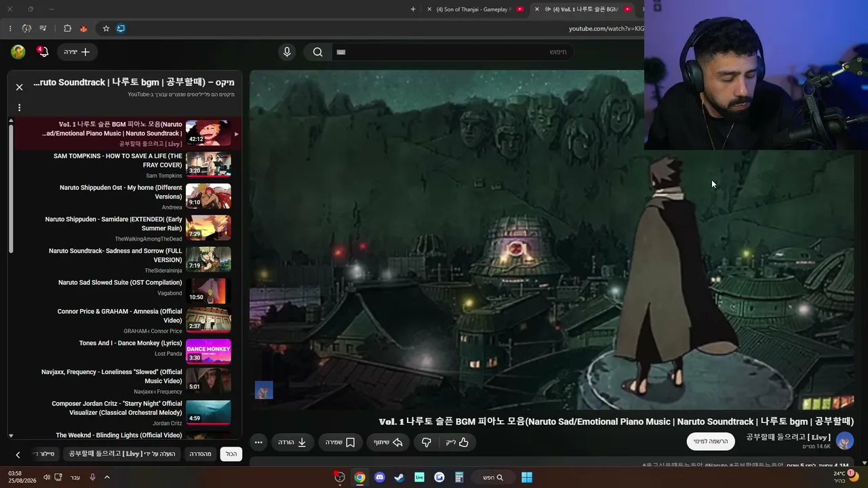This screenshot has height=488, width=868.
Task: Click the YouTube search magnifier button
Action: coord(317,52)
